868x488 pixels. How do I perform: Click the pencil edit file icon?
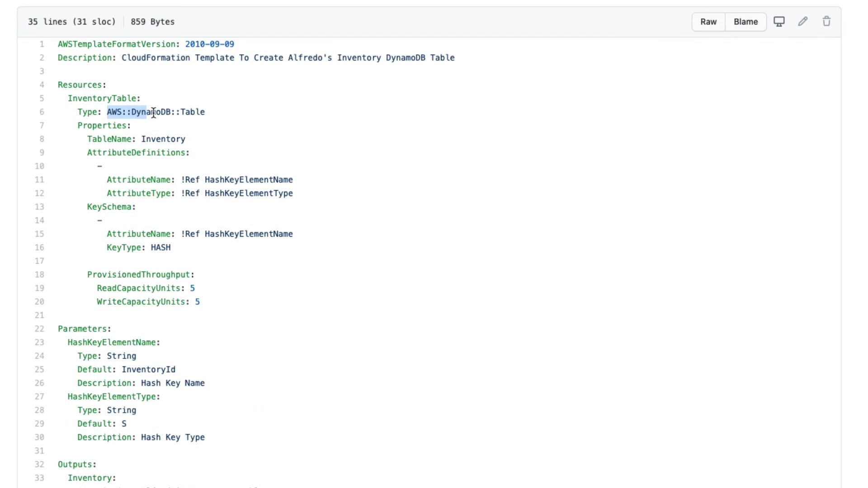(803, 22)
